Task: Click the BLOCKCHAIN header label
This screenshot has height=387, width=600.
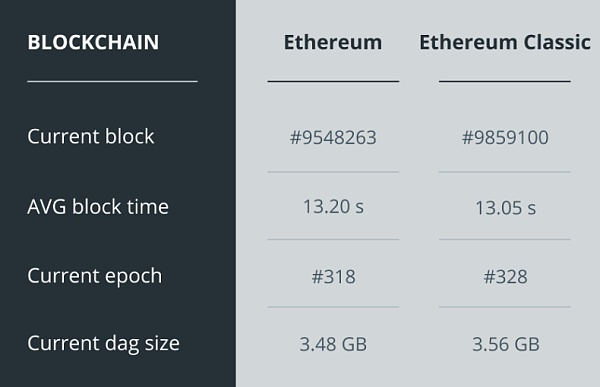Action: pos(93,42)
